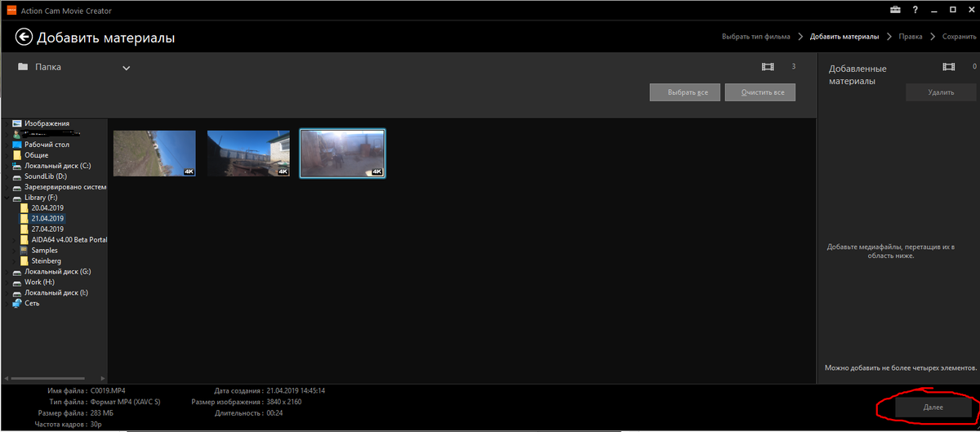The image size is (980, 432).
Task: Click the folder icon beside Папка
Action: pyautogui.click(x=23, y=67)
